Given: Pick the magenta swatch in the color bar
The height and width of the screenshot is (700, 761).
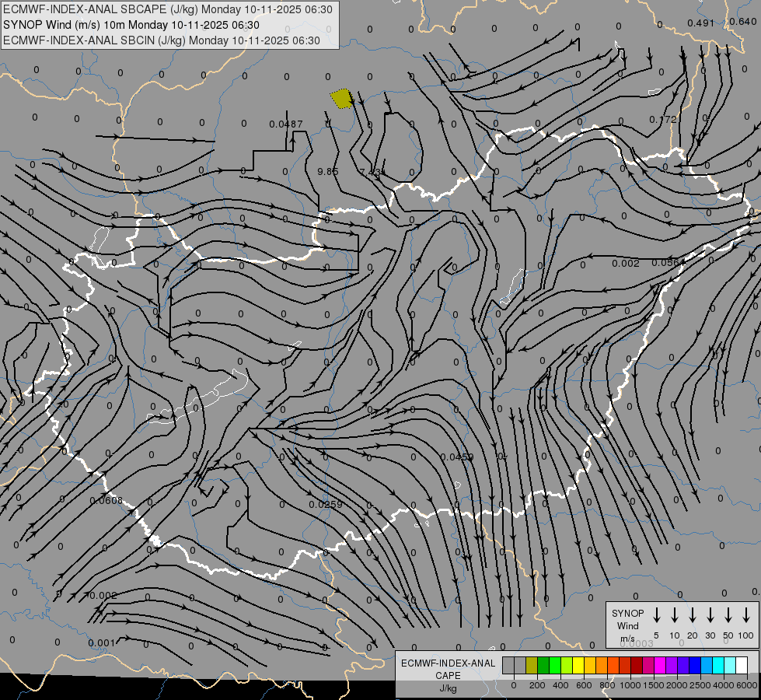Looking at the screenshot, I should pos(661,665).
